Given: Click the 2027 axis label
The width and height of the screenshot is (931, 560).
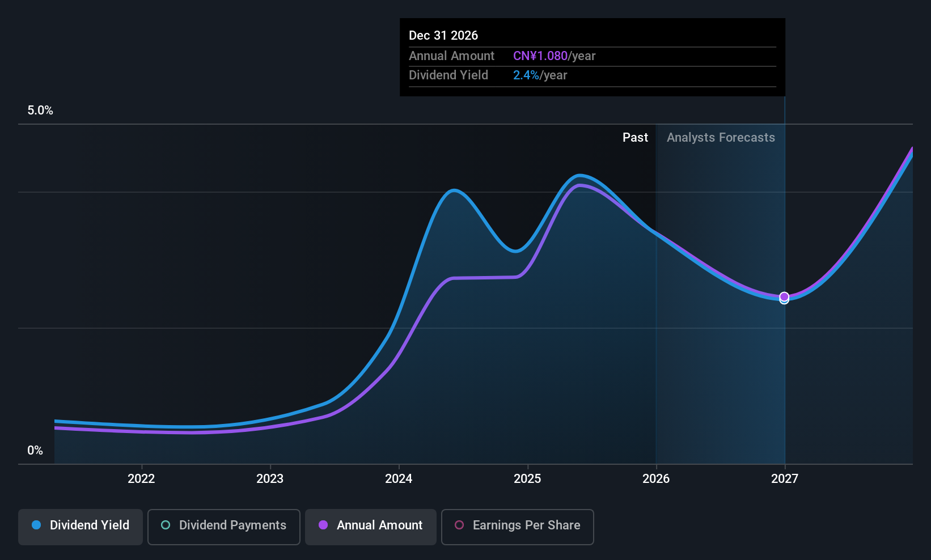Looking at the screenshot, I should (x=785, y=479).
